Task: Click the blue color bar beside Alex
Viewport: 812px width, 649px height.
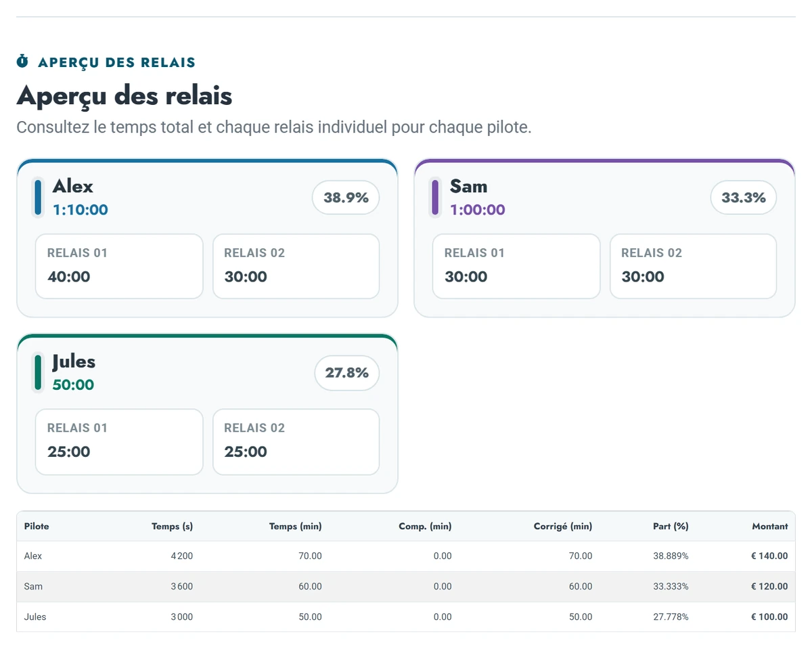Action: [38, 198]
